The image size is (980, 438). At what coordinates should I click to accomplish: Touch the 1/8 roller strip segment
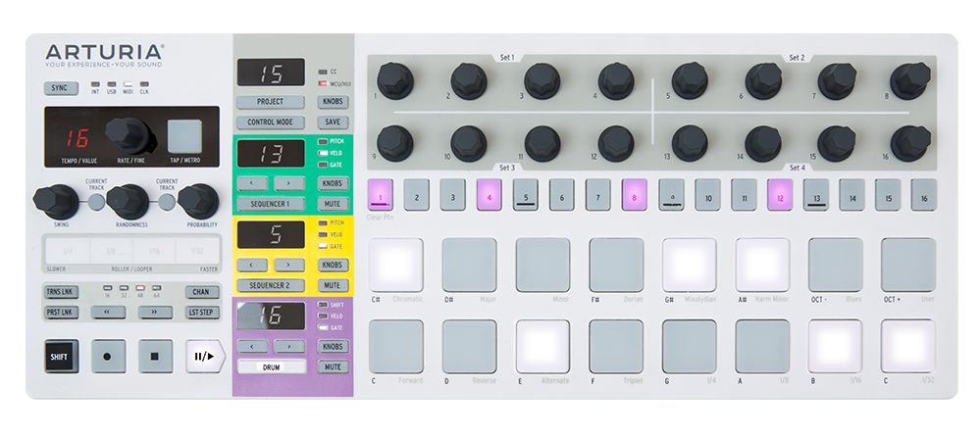pyautogui.click(x=111, y=252)
